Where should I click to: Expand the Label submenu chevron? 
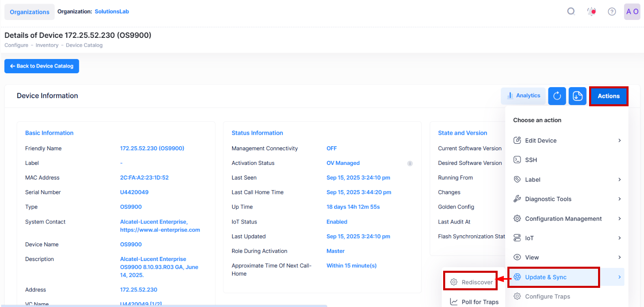[x=619, y=180]
